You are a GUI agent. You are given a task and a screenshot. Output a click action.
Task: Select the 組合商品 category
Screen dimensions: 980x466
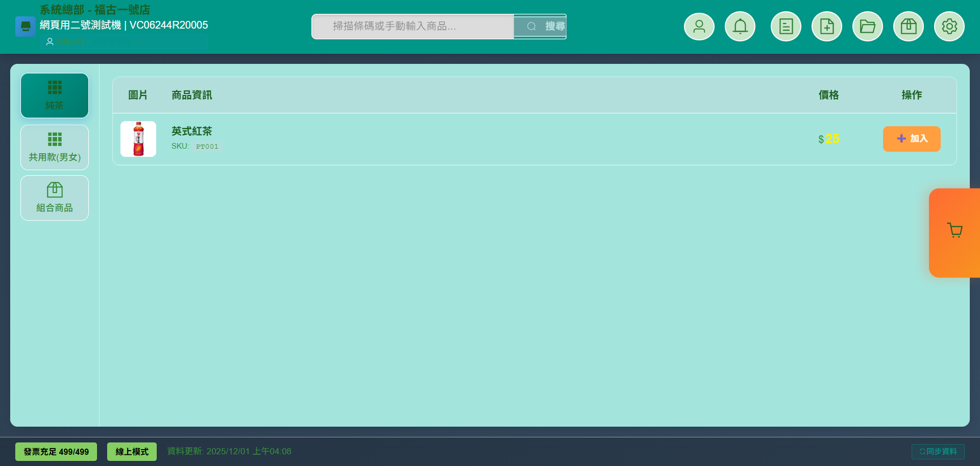tap(54, 198)
